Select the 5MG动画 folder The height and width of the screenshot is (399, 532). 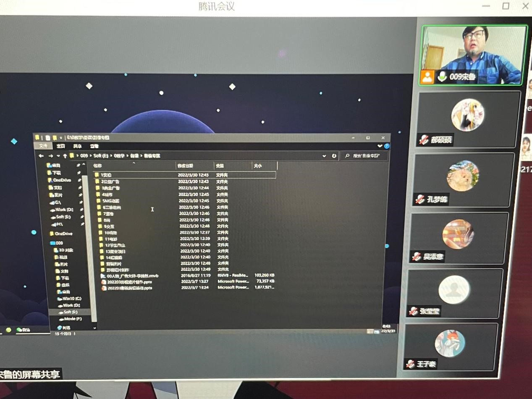coord(111,201)
